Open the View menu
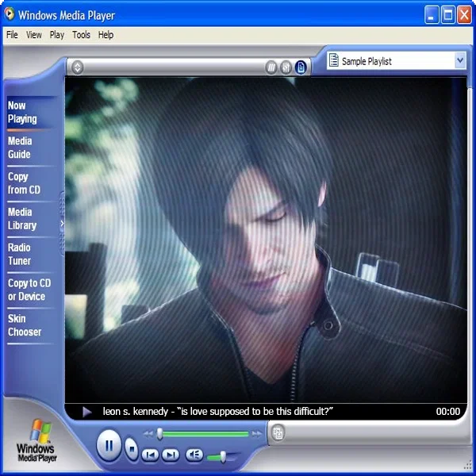Viewport: 476px width, 476px height. pyautogui.click(x=33, y=35)
